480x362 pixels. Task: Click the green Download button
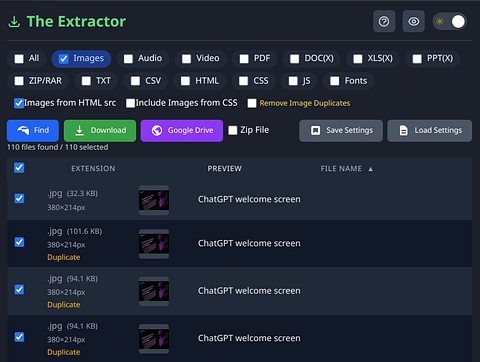(100, 130)
